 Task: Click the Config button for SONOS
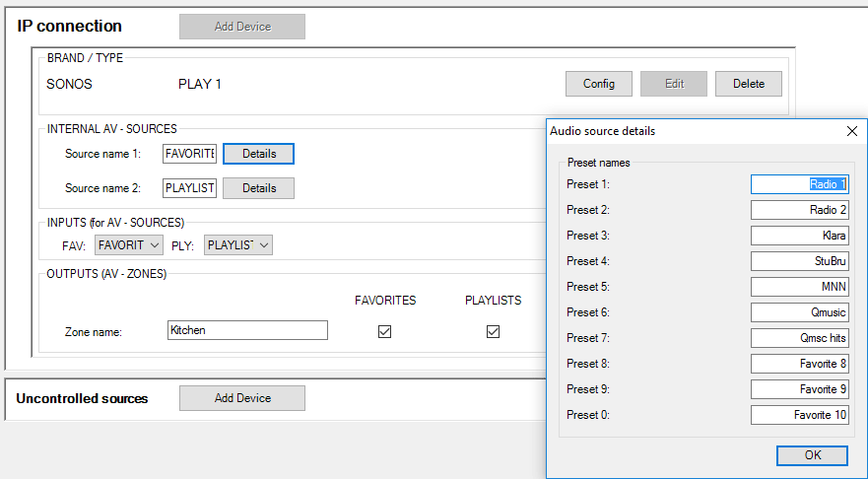pos(599,84)
